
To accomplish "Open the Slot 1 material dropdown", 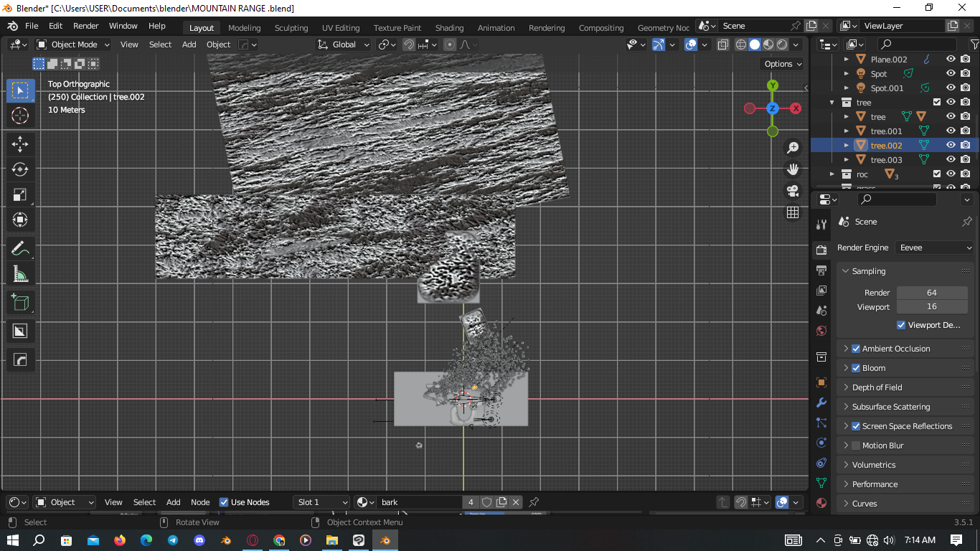I will (x=321, y=502).
